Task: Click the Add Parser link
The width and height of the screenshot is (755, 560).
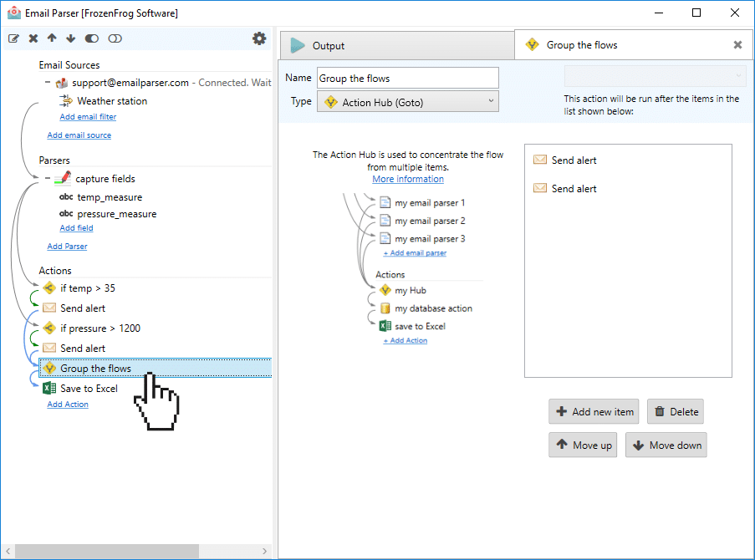Action: (67, 246)
